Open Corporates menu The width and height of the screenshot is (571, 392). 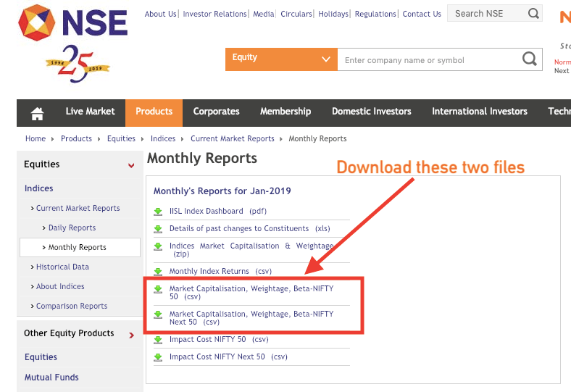click(217, 112)
